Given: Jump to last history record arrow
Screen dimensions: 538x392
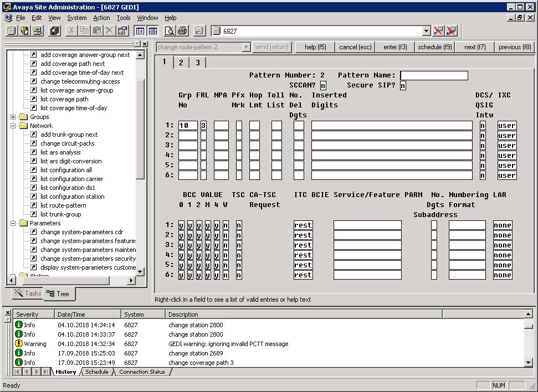Looking at the screenshot, I should 45,372.
